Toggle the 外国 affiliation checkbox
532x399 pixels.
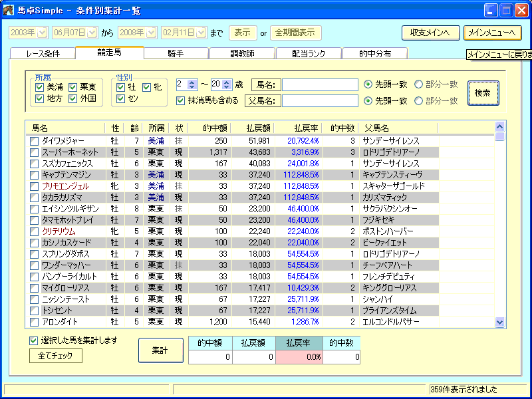pyautogui.click(x=73, y=98)
